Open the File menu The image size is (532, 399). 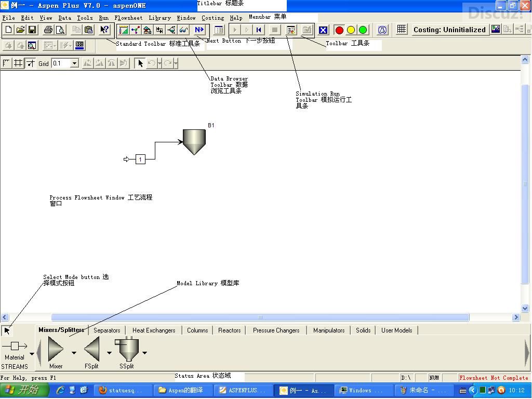[8, 18]
